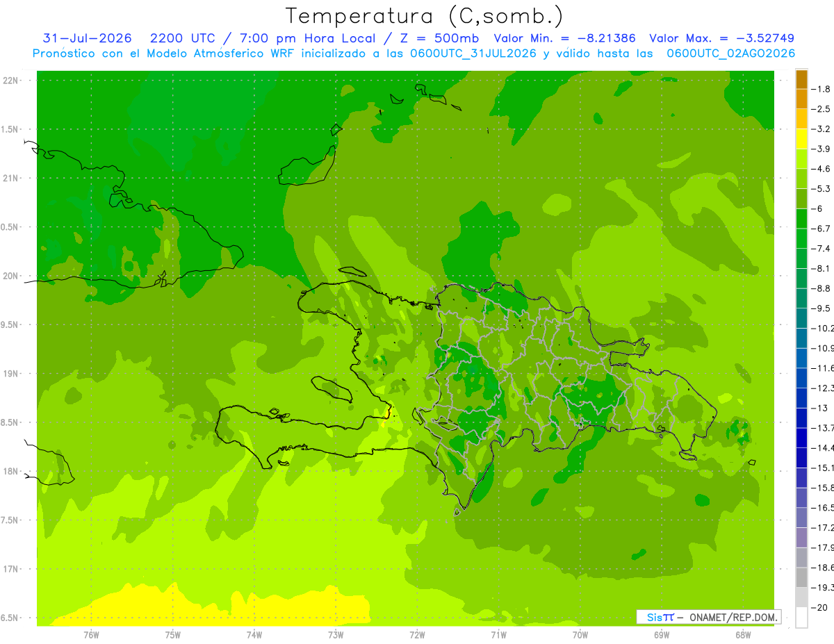Viewport: 834px width, 644px height.
Task: Select the date text "31-Jul-2026"
Action: coord(87,38)
